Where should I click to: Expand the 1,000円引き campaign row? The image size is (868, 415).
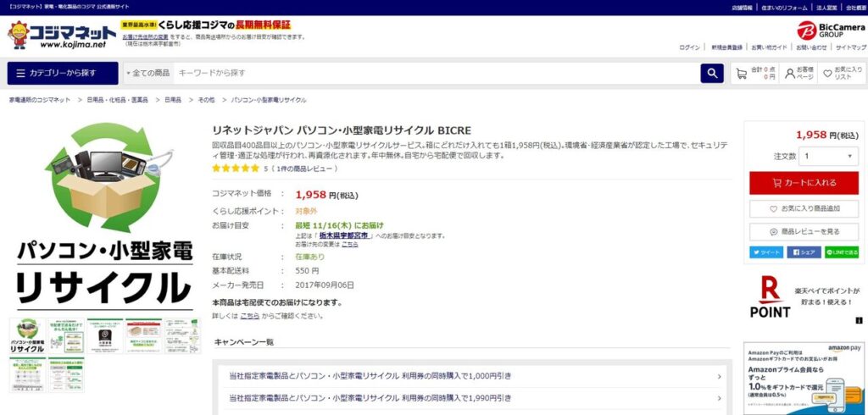pyautogui.click(x=471, y=375)
